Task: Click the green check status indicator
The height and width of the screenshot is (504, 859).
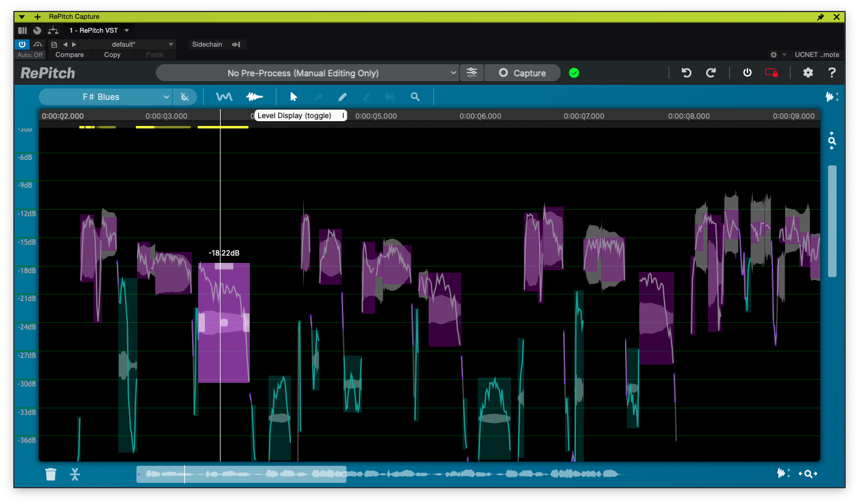Action: point(574,73)
